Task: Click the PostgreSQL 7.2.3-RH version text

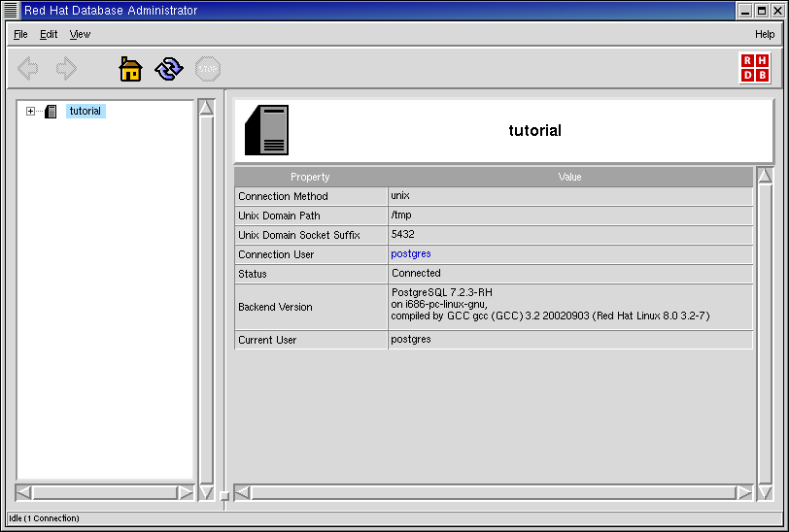Action: pyautogui.click(x=442, y=292)
